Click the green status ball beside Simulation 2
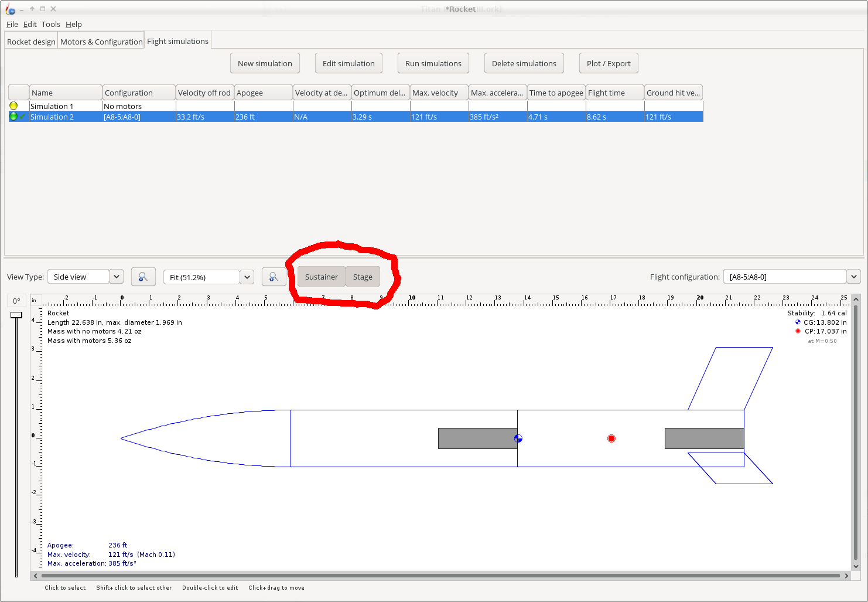The image size is (868, 602). point(13,116)
